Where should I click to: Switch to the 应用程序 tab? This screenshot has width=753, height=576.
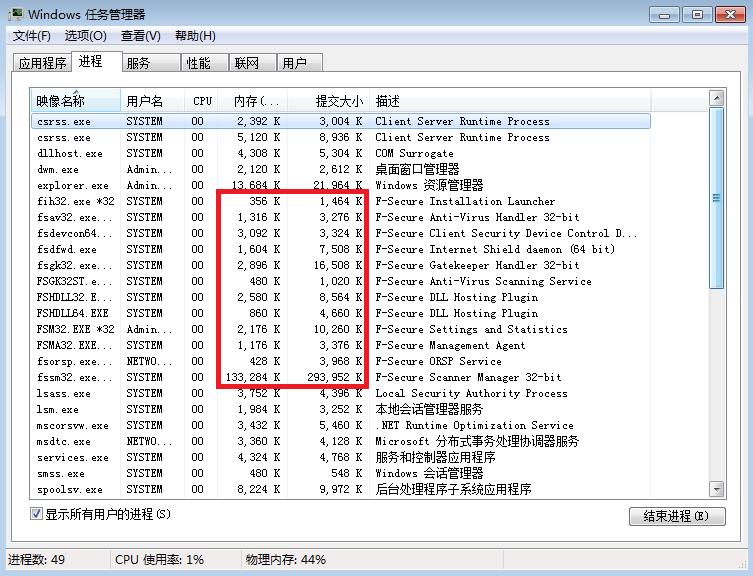tap(42, 63)
